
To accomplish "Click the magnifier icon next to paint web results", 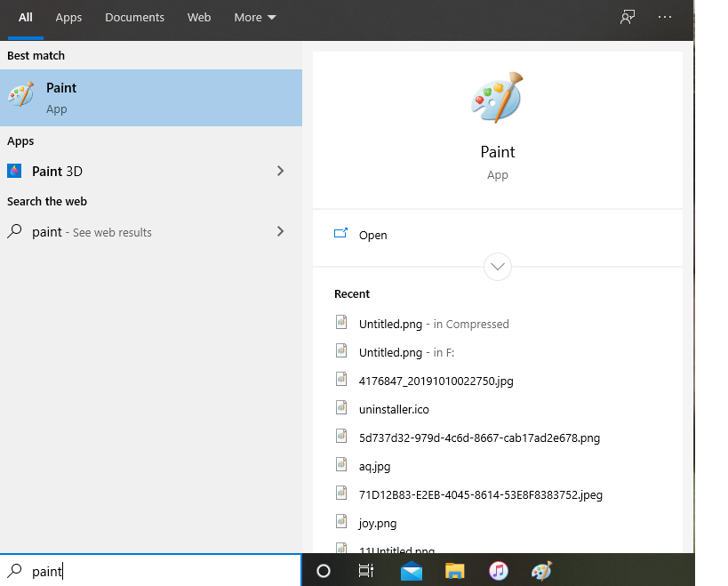I will [x=14, y=231].
